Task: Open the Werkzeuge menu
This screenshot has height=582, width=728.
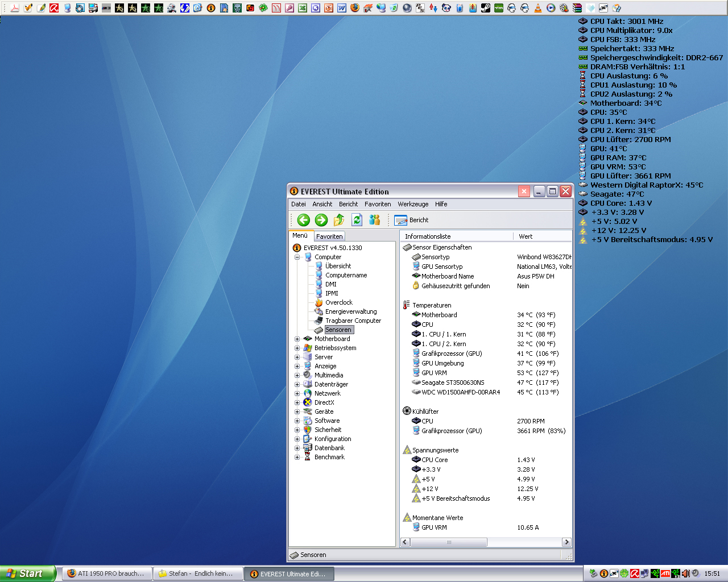Action: pos(413,204)
